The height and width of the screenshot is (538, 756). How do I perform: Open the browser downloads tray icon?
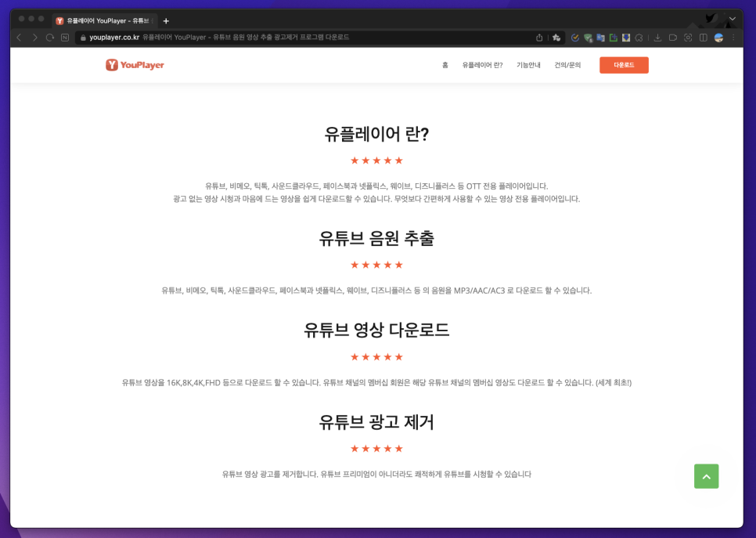tap(657, 38)
